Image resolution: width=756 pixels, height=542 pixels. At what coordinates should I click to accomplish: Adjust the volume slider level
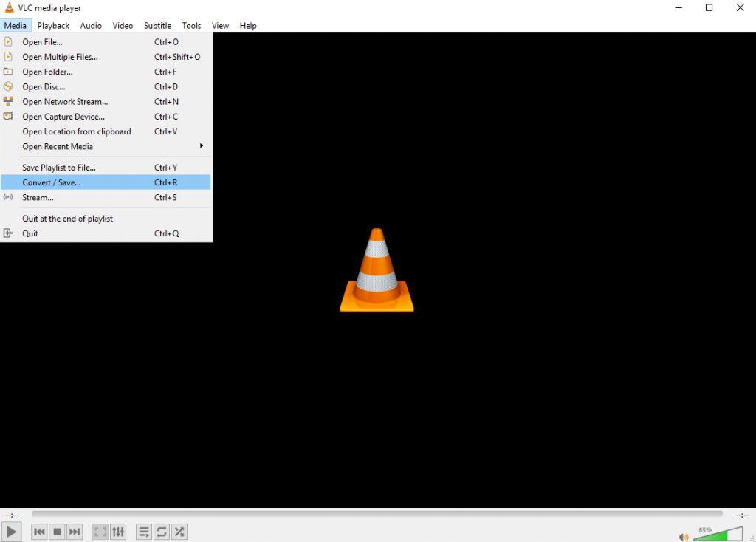pyautogui.click(x=718, y=535)
